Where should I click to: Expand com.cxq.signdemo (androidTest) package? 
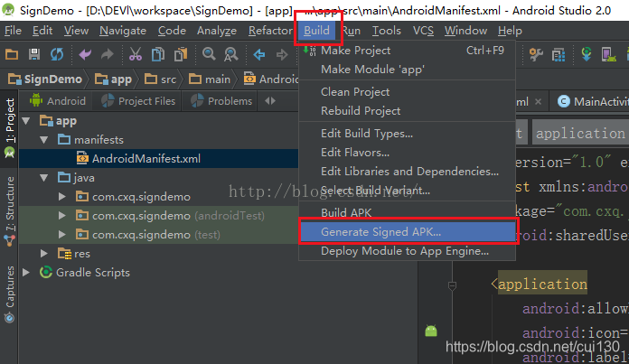61,215
